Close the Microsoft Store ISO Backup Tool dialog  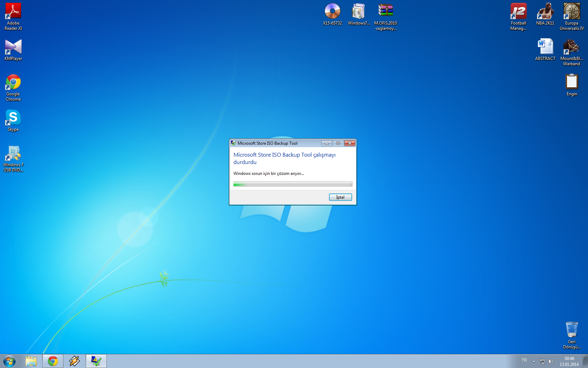pos(350,143)
